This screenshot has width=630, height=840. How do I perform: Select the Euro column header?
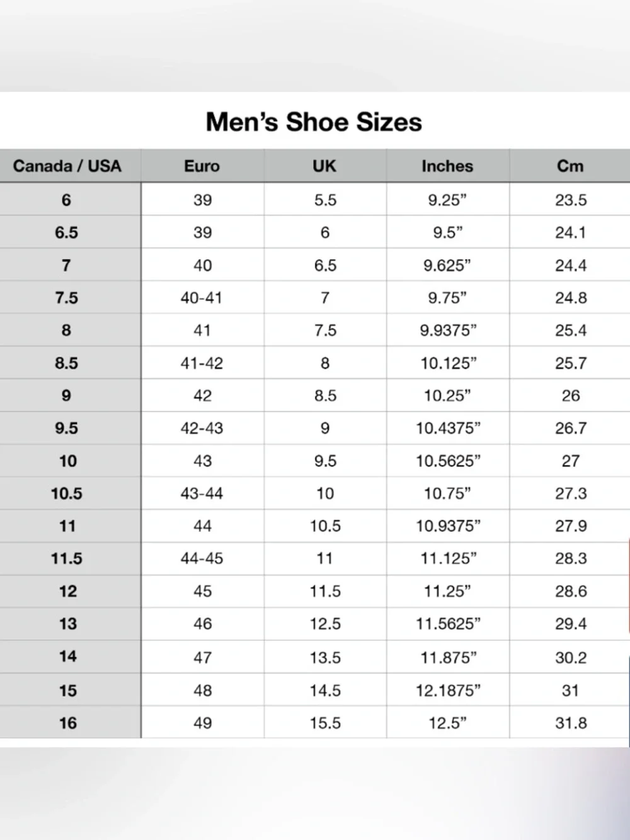click(202, 166)
